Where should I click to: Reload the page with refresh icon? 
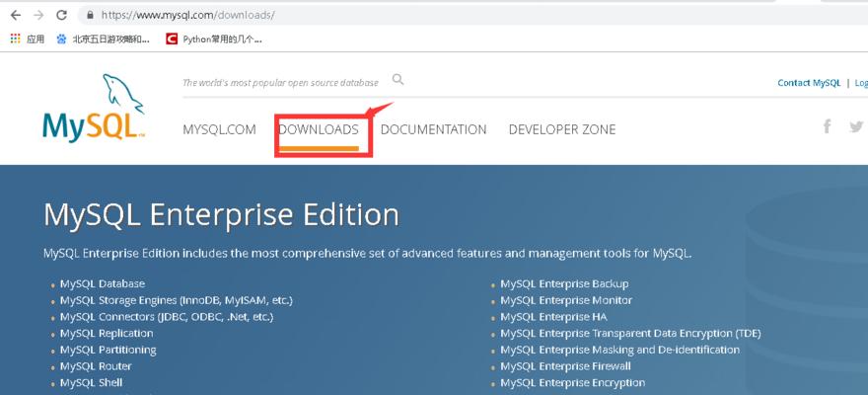61,15
